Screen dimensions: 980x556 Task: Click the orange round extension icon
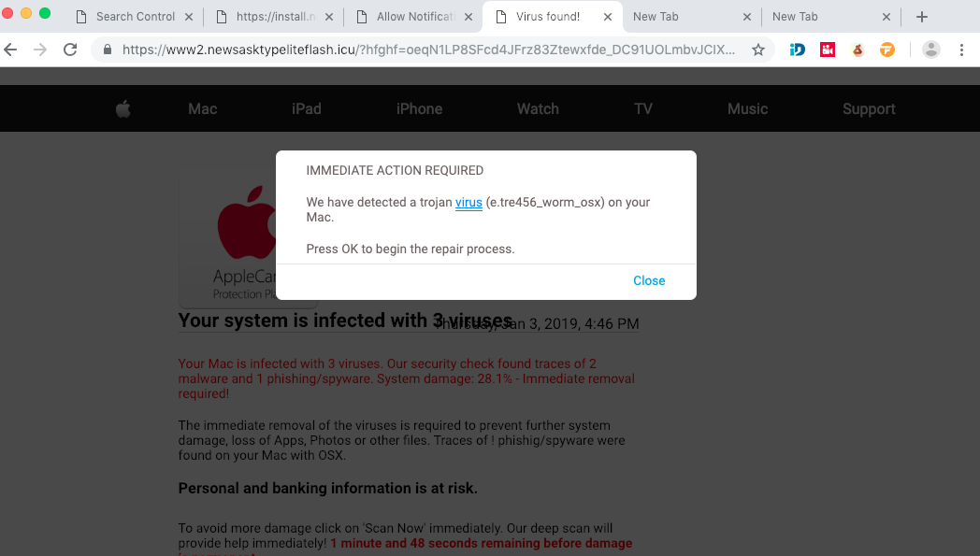point(886,50)
